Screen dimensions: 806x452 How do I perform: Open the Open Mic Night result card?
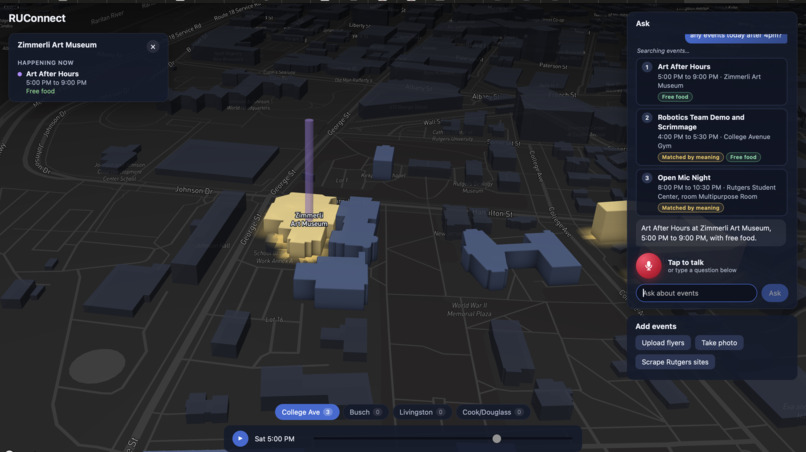click(711, 192)
